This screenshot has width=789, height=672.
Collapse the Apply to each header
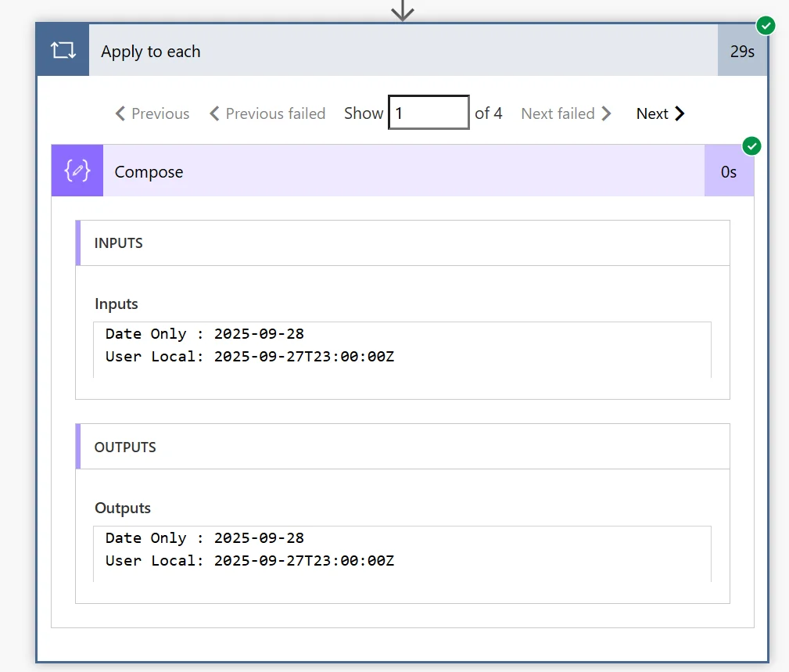tap(403, 50)
